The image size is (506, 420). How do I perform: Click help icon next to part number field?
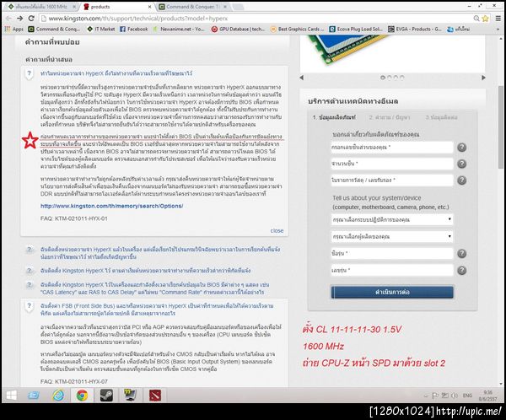click(x=462, y=148)
